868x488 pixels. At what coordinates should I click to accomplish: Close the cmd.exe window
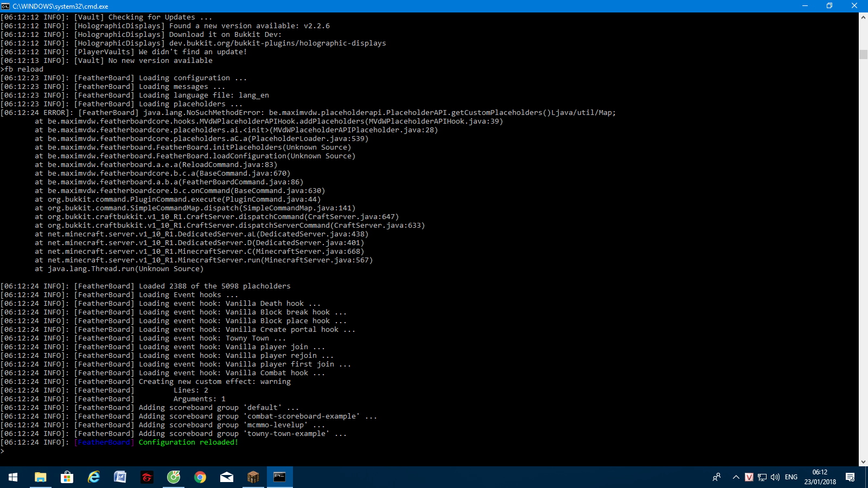(854, 6)
